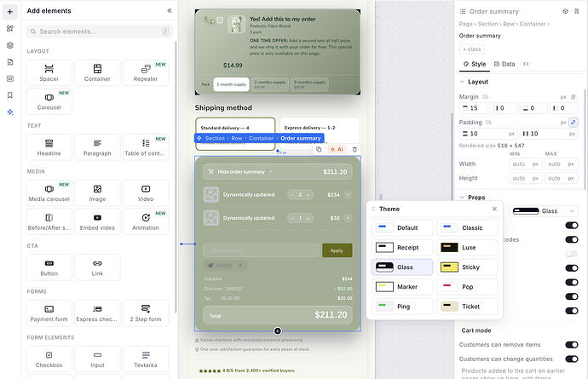Add the Carousel element
Image resolution: width=588 pixels, height=379 pixels.
tap(49, 101)
